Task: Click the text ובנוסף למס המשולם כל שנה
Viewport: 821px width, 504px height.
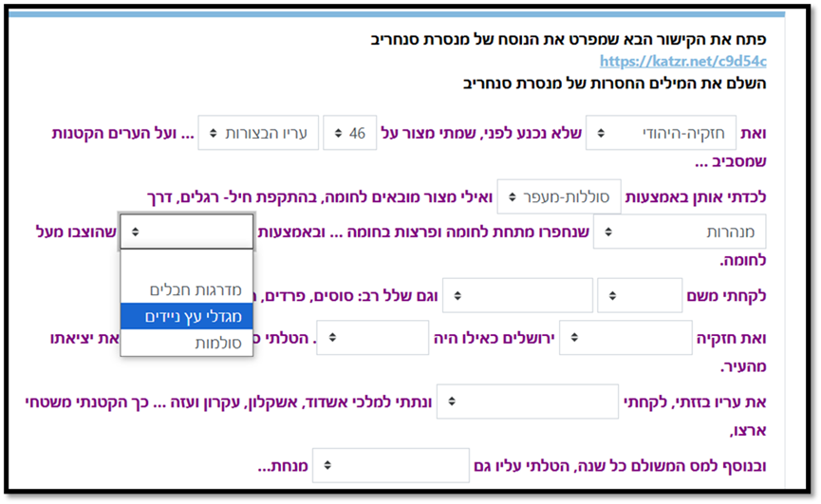Action: tap(672, 466)
